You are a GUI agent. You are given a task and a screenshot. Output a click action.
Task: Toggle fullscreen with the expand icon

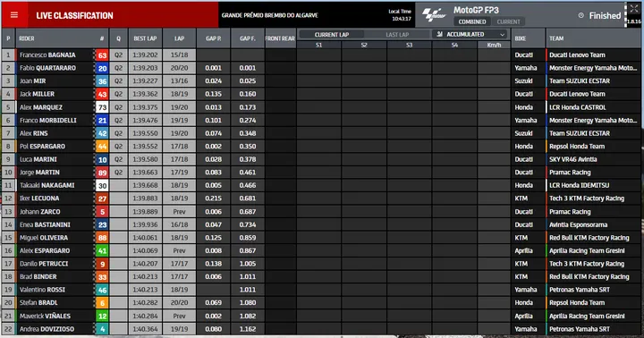[634, 9]
